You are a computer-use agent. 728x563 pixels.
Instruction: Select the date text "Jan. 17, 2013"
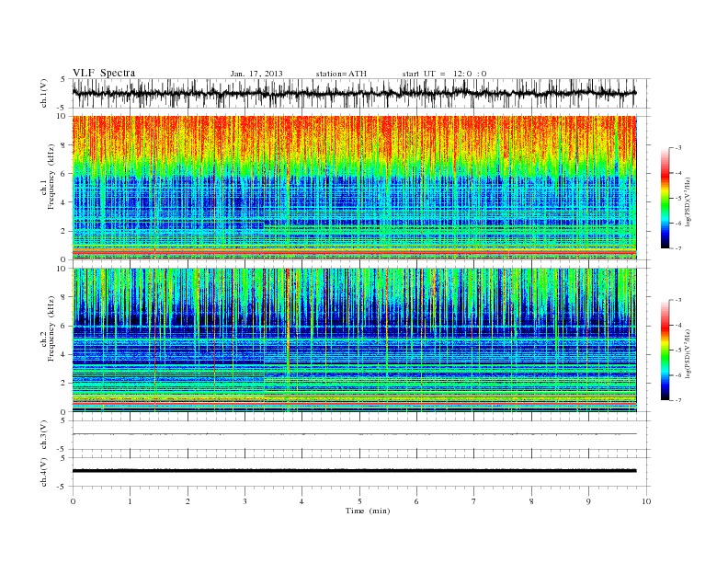[256, 74]
